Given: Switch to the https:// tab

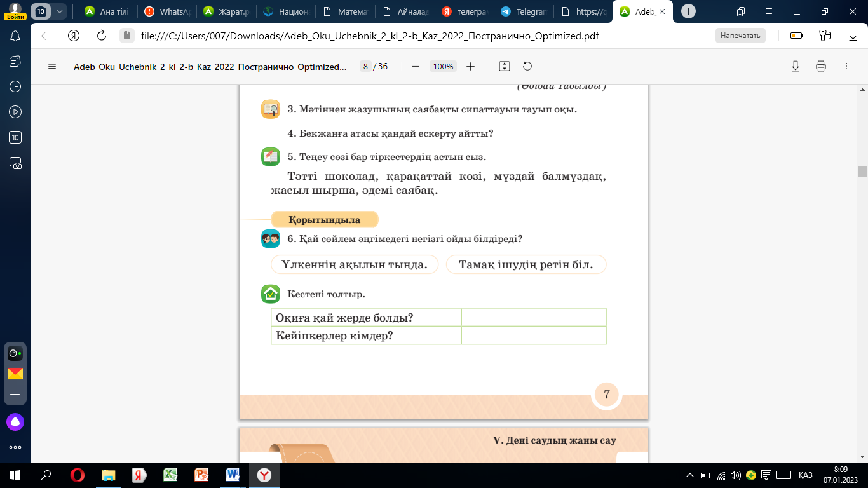Looking at the screenshot, I should tap(584, 11).
